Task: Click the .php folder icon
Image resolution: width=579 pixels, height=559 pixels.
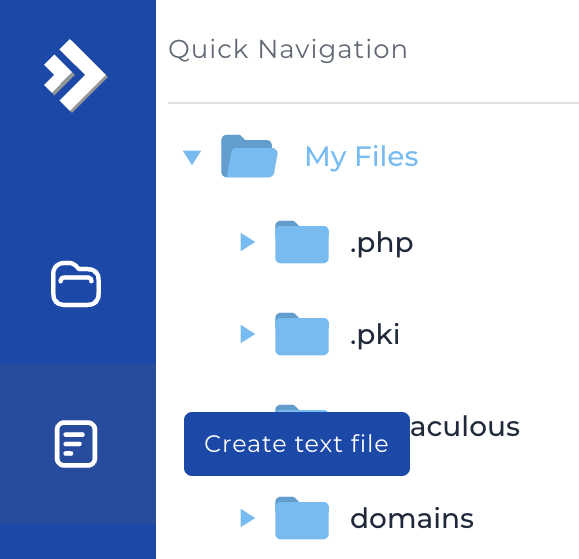Action: [x=302, y=242]
